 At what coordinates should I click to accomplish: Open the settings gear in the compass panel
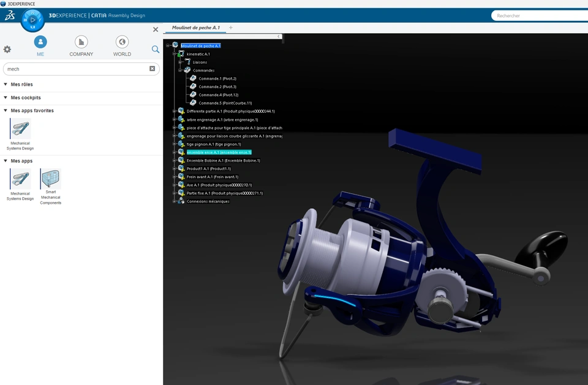[x=7, y=49]
